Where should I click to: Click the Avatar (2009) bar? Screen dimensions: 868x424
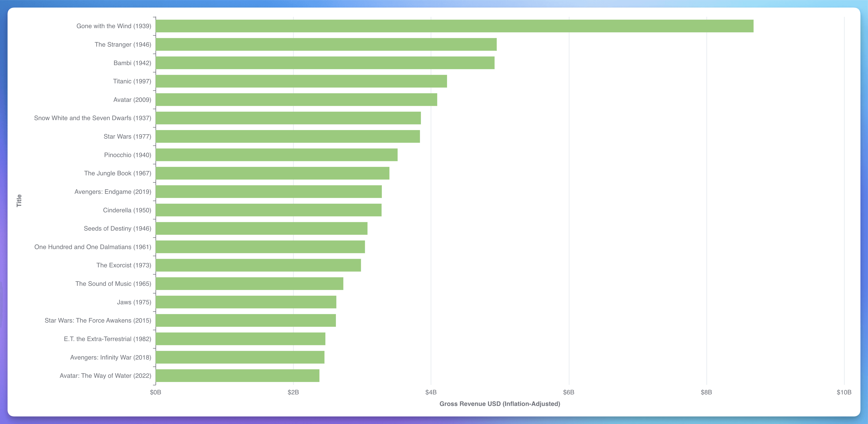click(x=297, y=100)
